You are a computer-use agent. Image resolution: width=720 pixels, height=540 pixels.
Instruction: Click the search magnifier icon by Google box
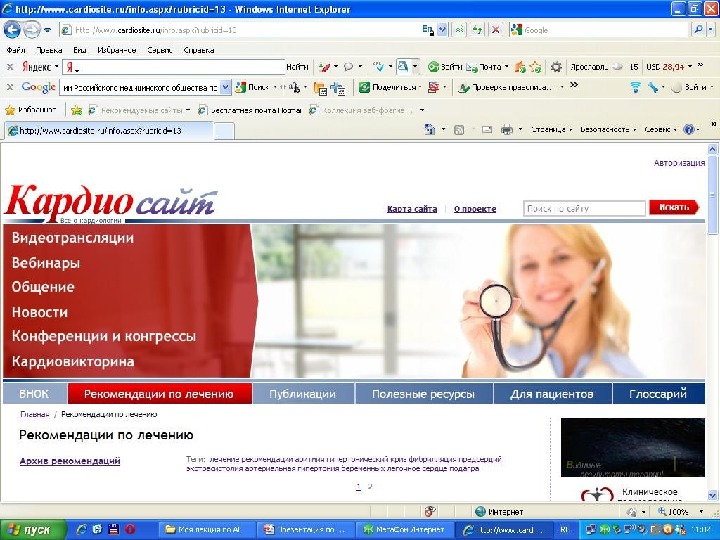[x=698, y=30]
